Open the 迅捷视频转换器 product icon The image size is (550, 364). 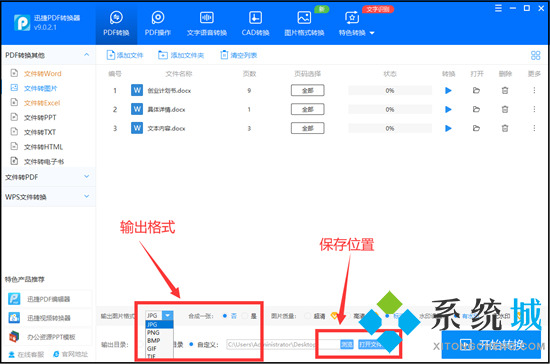point(14,318)
